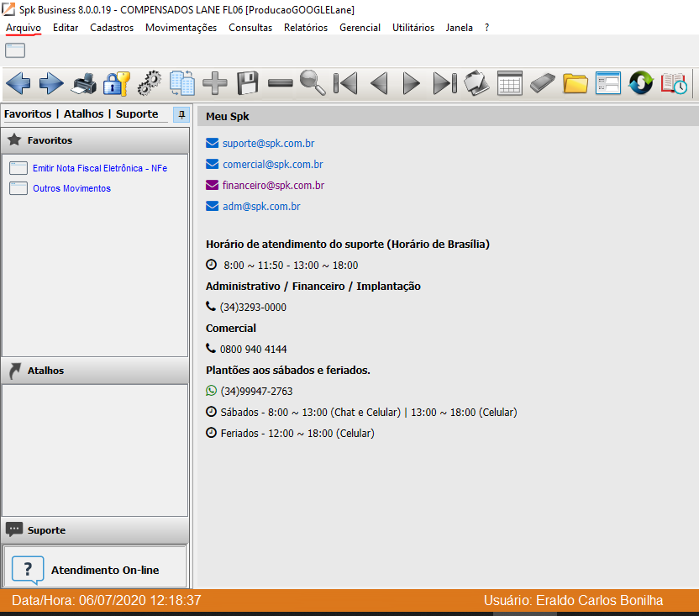
Task: Open the Janela menu
Action: pos(460,28)
